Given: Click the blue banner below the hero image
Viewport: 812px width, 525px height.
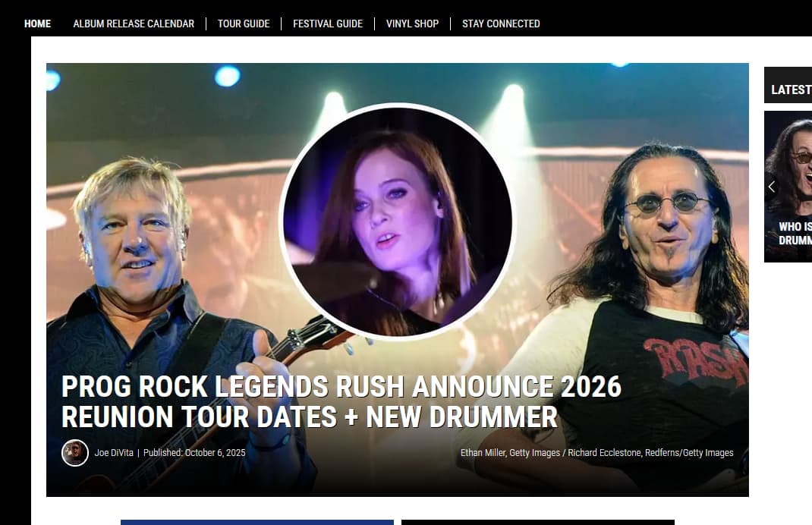Looking at the screenshot, I should click(257, 523).
